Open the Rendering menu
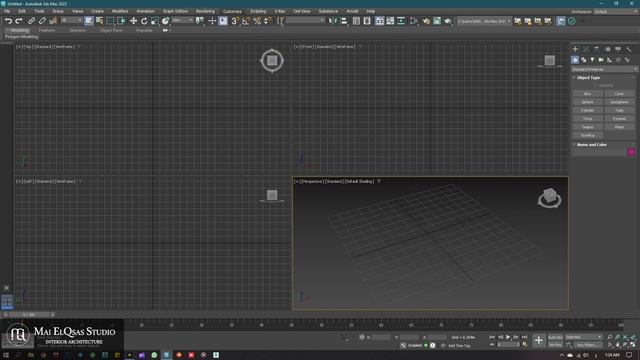 205,11
